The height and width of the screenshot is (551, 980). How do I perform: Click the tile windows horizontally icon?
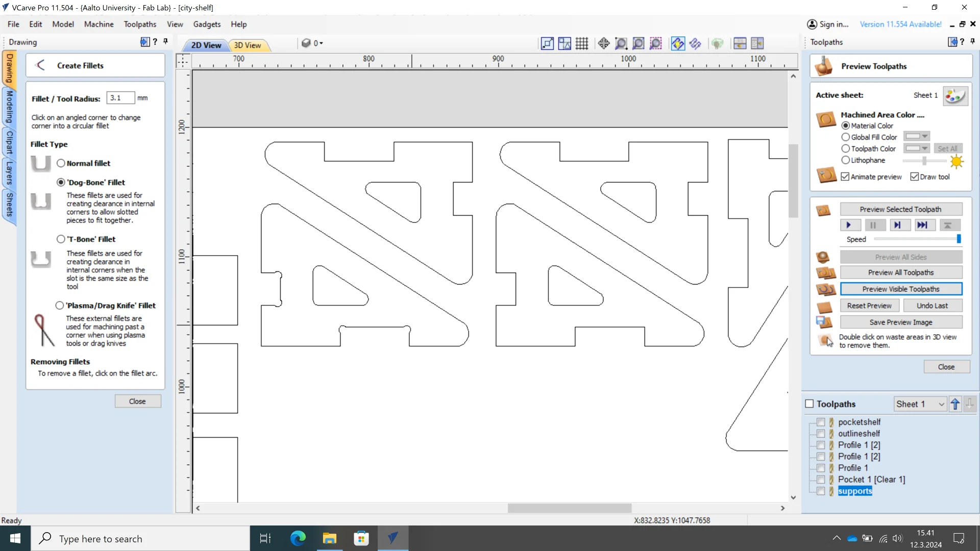740,43
